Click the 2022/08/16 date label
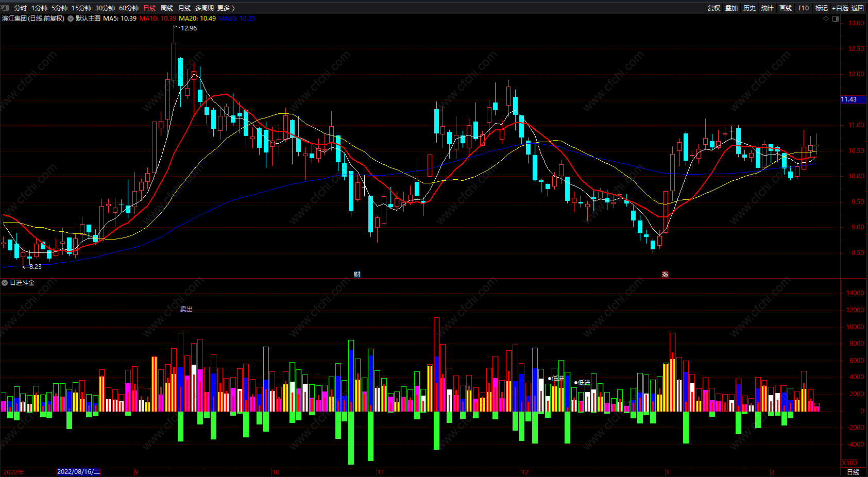The height and width of the screenshot is (477, 868). pos(78,472)
